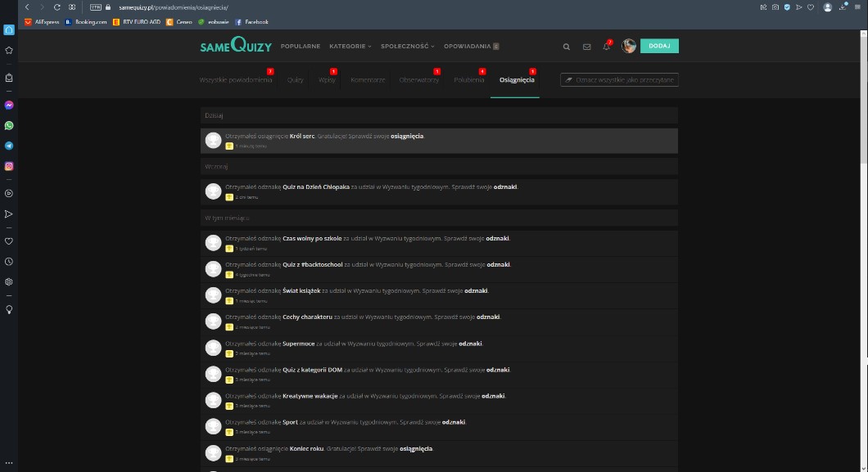Switch to the Polubienia tab
The image size is (868, 472).
pyautogui.click(x=468, y=80)
